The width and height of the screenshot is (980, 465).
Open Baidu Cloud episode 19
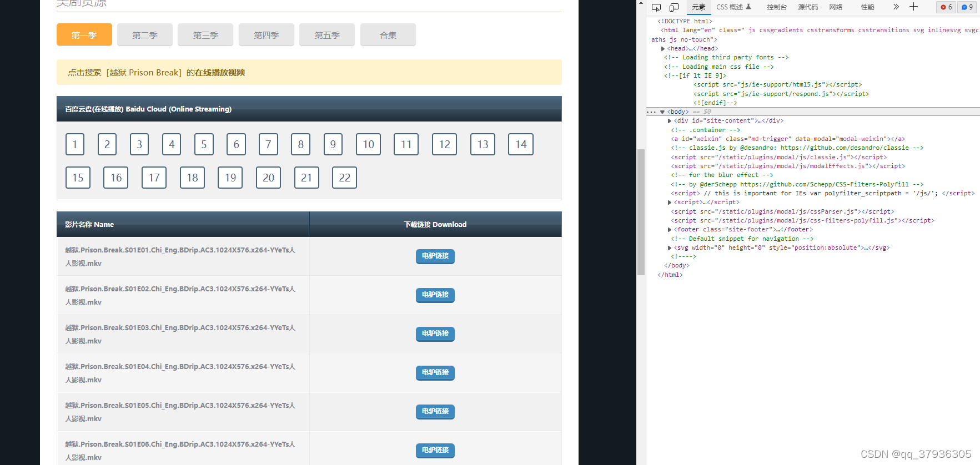pyautogui.click(x=230, y=178)
